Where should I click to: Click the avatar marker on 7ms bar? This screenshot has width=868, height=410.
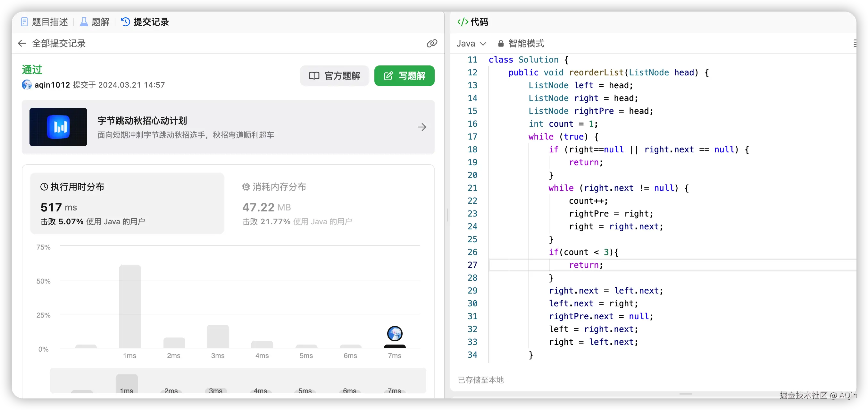click(395, 333)
